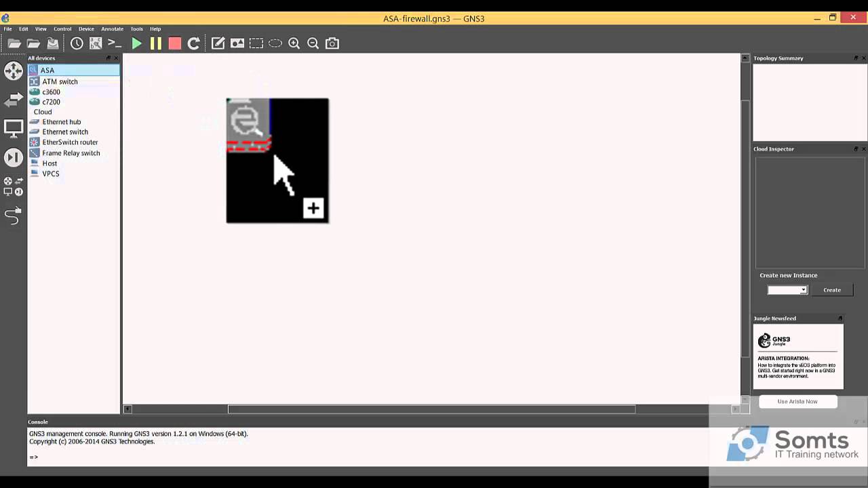Select the Draw rectangle tool

coord(256,43)
